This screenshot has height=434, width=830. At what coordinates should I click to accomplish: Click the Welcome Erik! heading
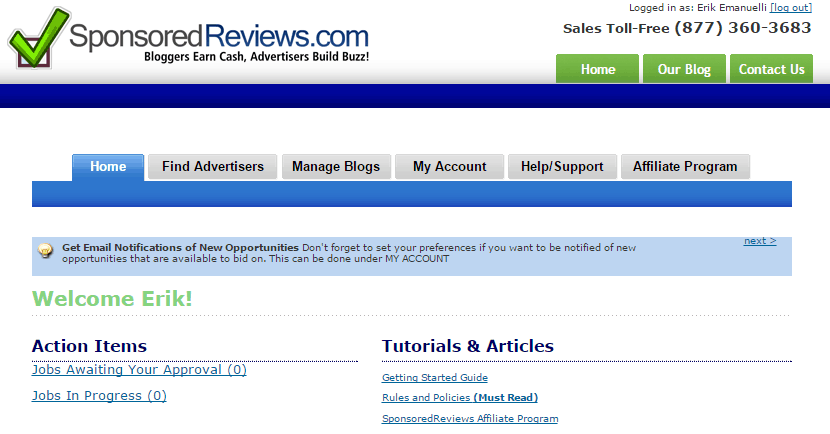112,299
